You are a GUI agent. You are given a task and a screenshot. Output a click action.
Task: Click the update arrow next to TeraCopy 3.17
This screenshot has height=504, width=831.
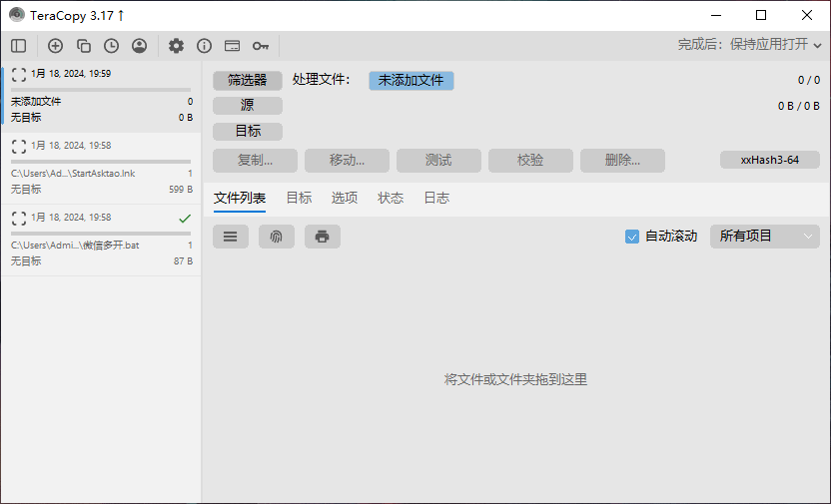pyautogui.click(x=121, y=15)
